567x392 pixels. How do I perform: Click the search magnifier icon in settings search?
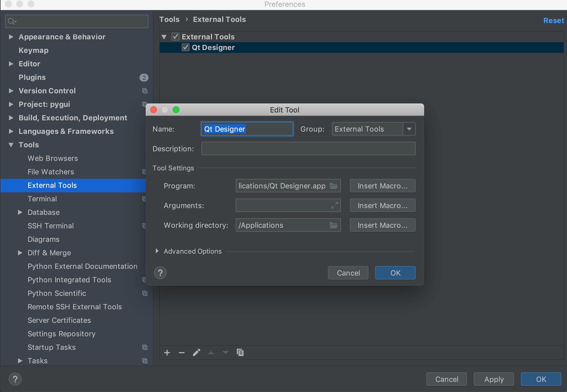point(12,21)
